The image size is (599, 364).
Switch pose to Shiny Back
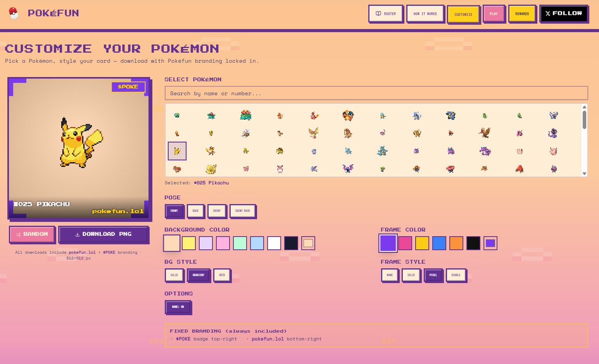pos(243,211)
